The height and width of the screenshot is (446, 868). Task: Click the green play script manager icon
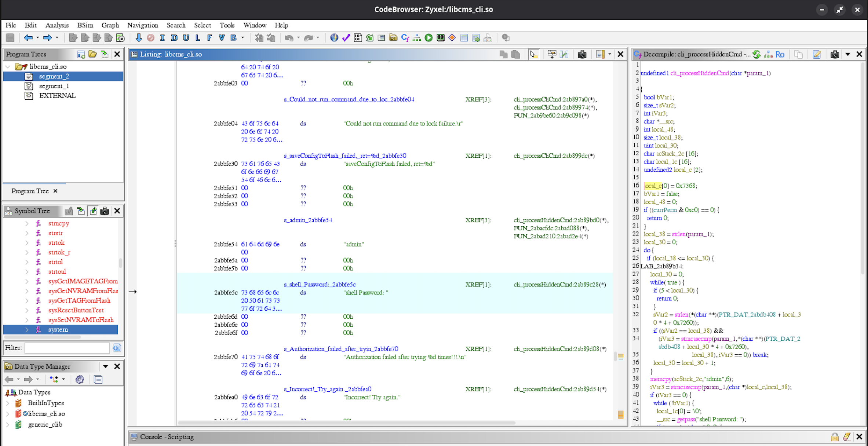pos(428,38)
